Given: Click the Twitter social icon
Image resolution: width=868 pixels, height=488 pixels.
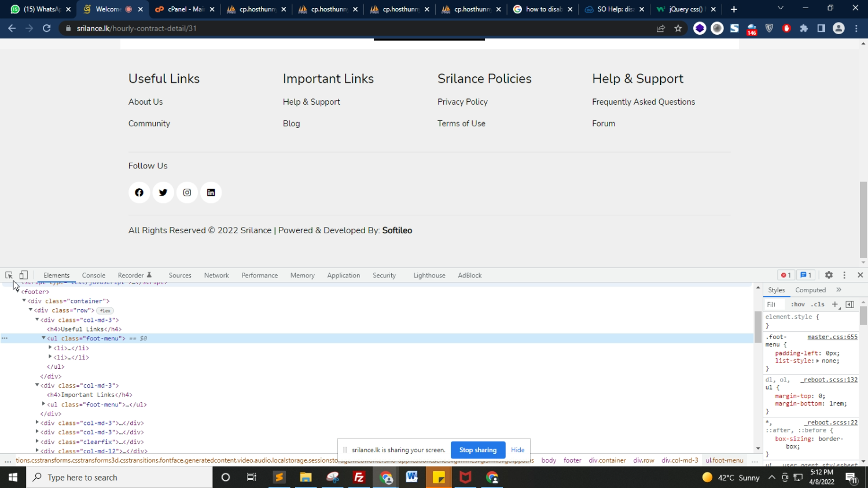Looking at the screenshot, I should (x=163, y=193).
